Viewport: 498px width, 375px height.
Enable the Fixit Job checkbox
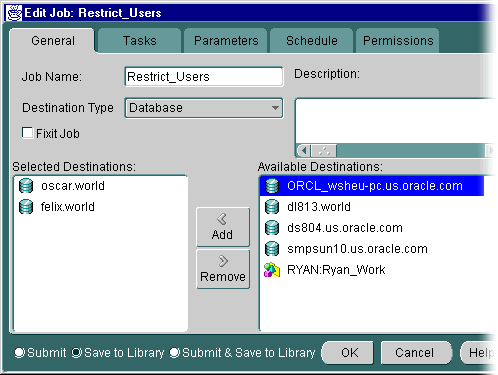27,133
